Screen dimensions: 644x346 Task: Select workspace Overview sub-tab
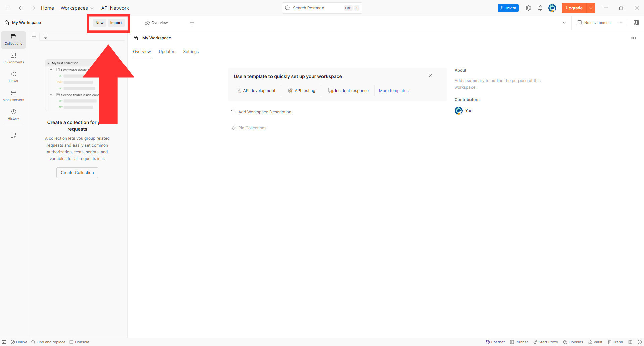(142, 52)
